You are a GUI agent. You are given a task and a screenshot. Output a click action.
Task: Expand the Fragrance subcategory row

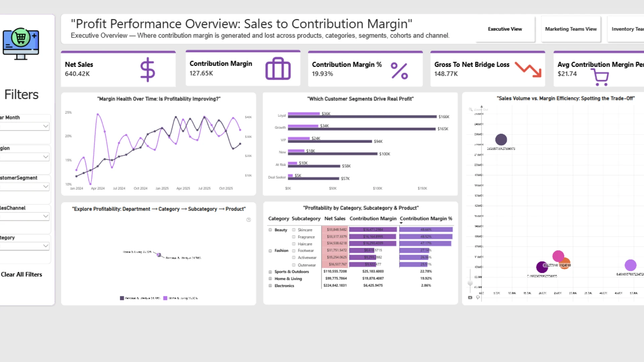tap(293, 237)
